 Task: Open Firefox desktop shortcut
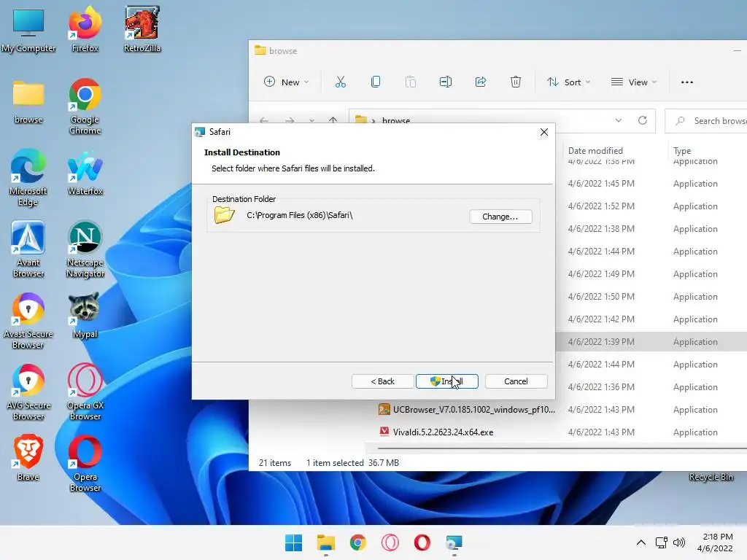click(85, 29)
